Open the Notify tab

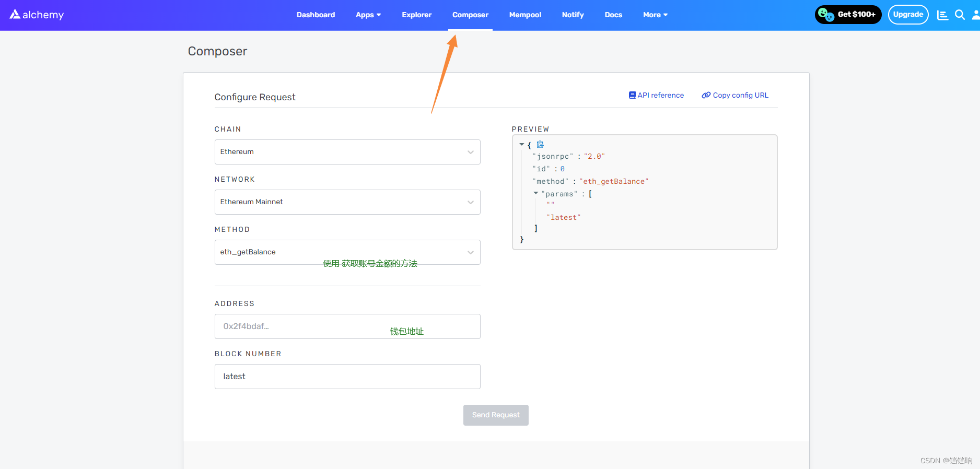tap(573, 15)
